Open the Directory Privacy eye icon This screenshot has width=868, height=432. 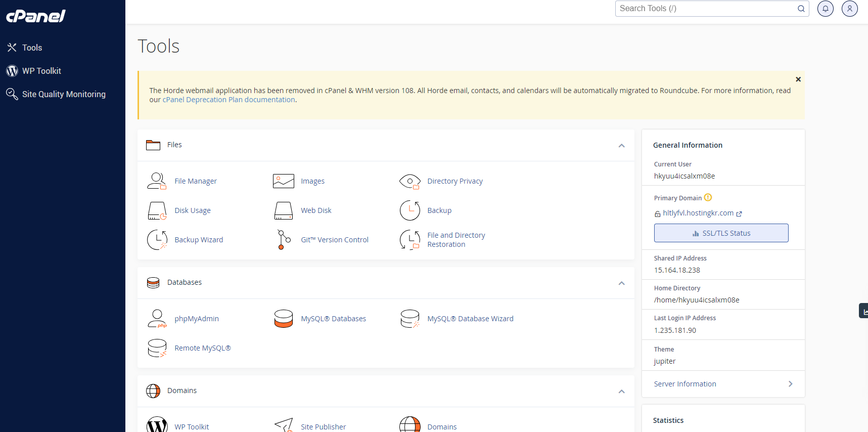(x=410, y=181)
